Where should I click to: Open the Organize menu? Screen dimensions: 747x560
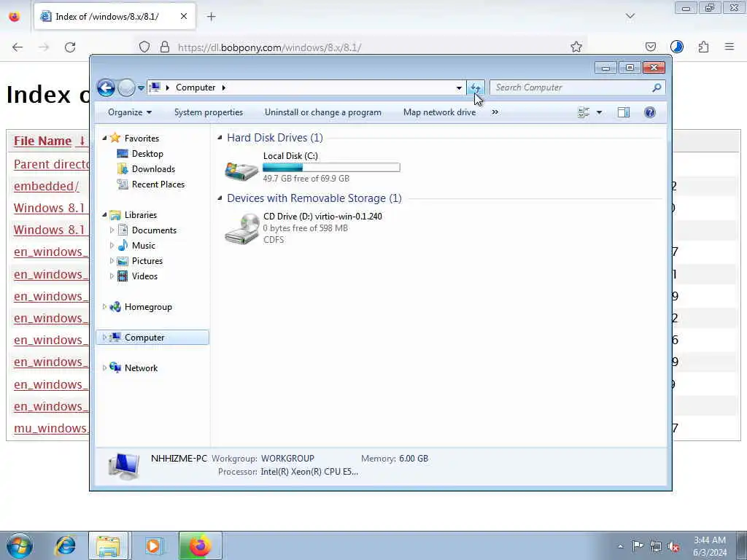point(130,112)
